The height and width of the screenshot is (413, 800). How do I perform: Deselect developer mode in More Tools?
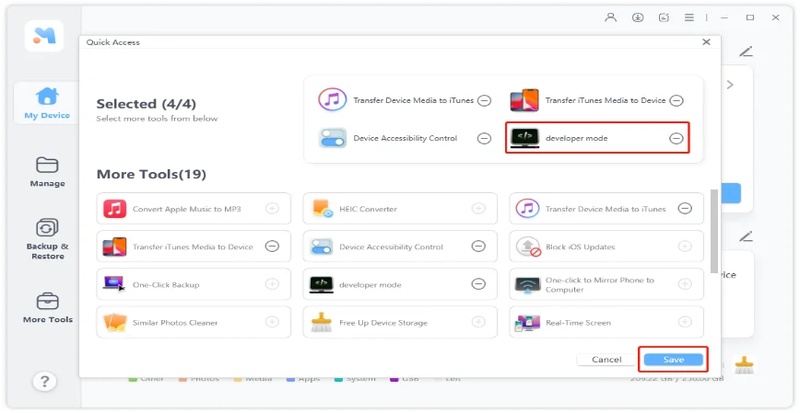tap(478, 284)
